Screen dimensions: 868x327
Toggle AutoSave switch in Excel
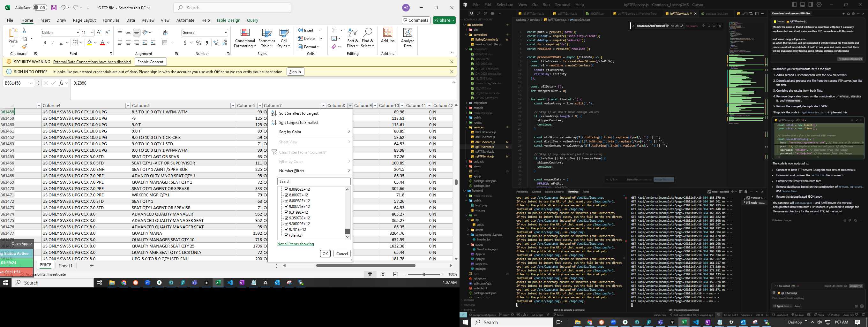(40, 7)
